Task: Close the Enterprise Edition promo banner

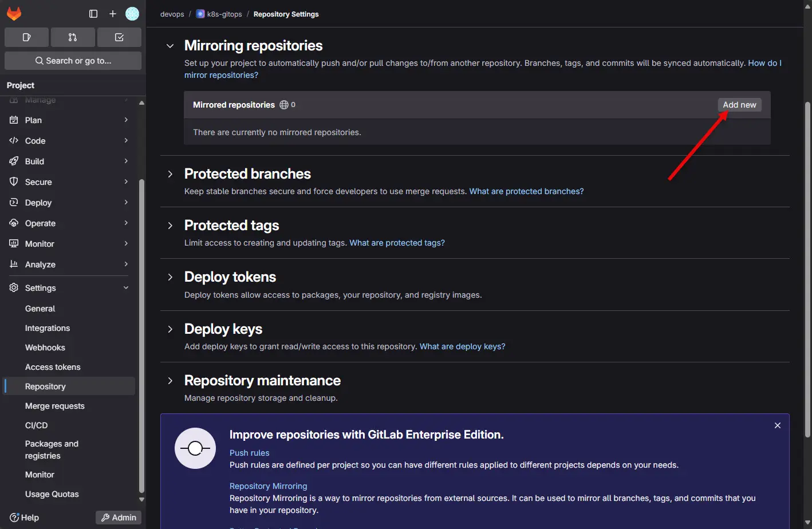Action: click(x=777, y=425)
